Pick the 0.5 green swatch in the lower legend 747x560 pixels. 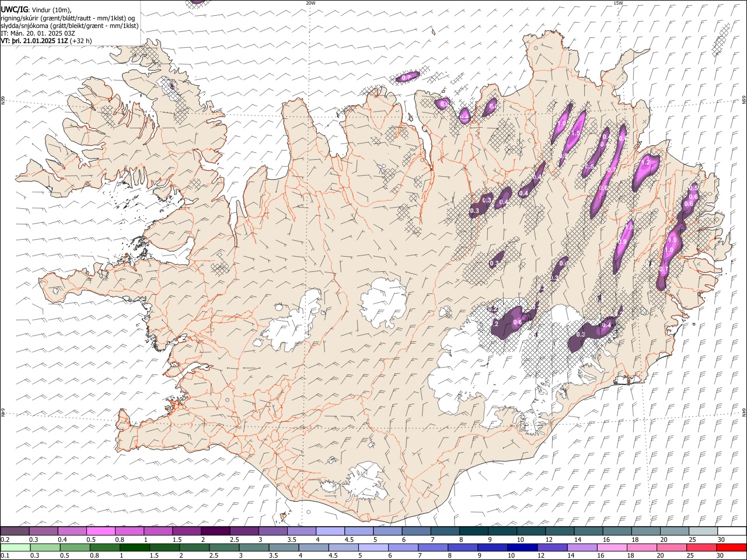click(x=75, y=548)
